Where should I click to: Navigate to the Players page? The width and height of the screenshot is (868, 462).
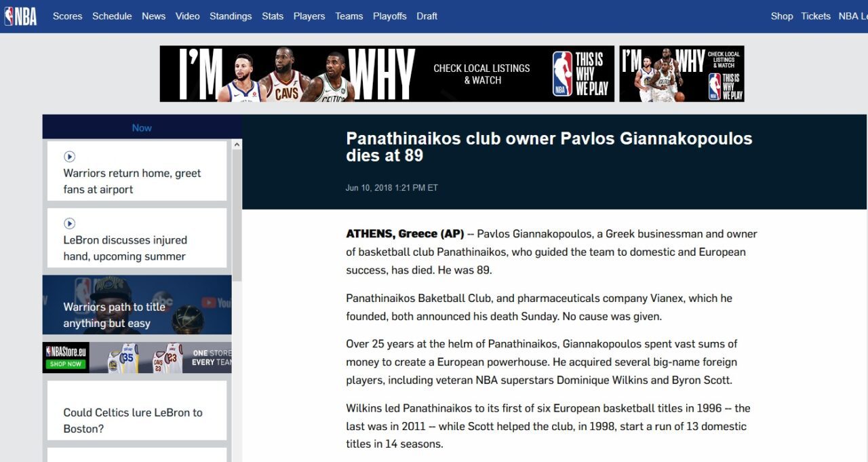pyautogui.click(x=309, y=16)
